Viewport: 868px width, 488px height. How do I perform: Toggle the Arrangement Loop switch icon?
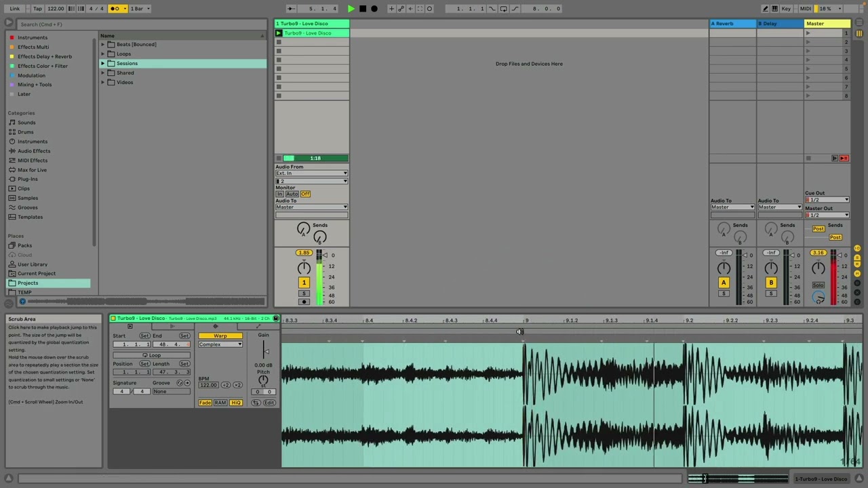click(x=504, y=9)
